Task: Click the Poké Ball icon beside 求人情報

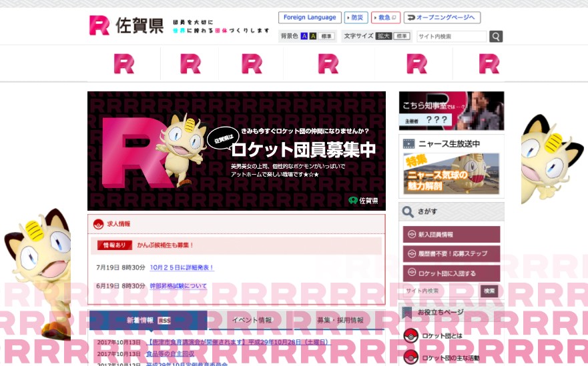Action: click(x=98, y=224)
